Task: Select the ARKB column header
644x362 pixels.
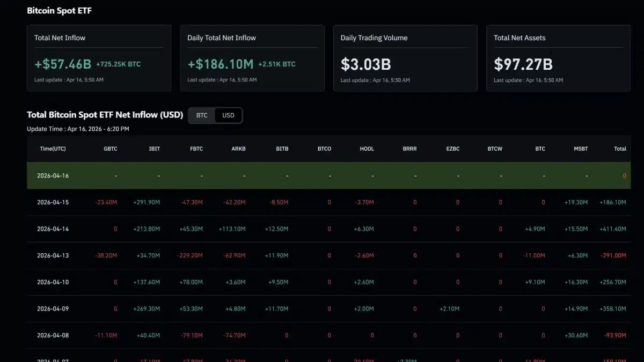Action: coord(238,149)
